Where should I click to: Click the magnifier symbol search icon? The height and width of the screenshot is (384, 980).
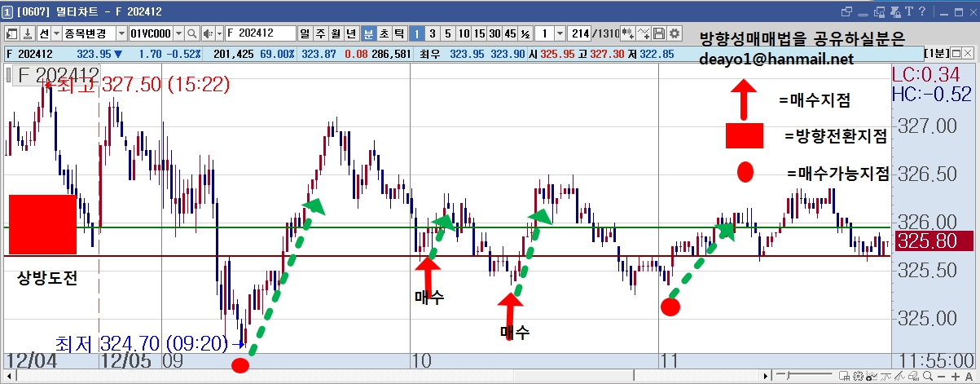click(192, 33)
